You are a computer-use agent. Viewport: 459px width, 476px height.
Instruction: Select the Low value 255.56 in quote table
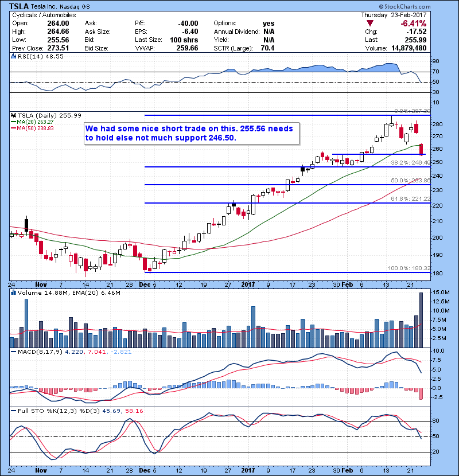pyautogui.click(x=58, y=40)
